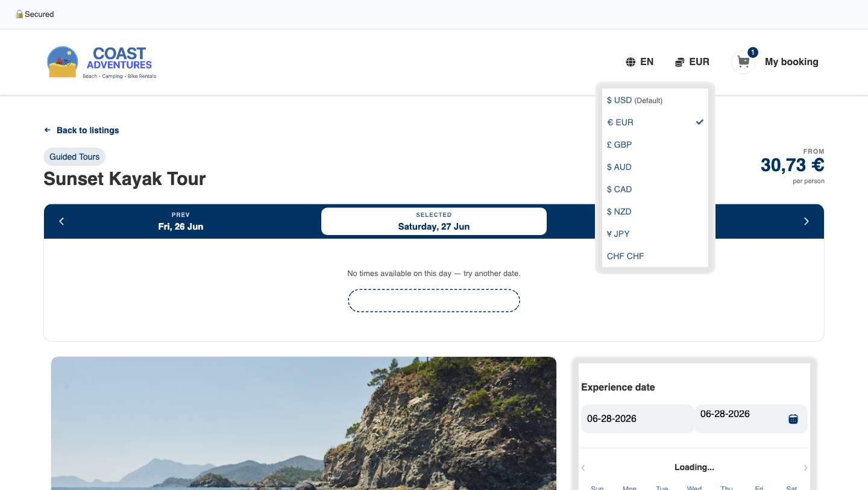Go to previous month in calendar
The height and width of the screenshot is (490, 868).
(583, 468)
